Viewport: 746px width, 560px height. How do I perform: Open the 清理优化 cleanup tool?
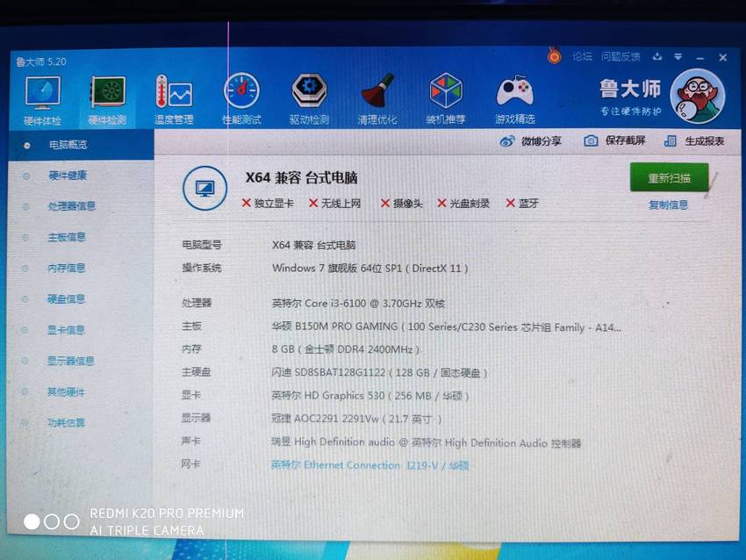[x=377, y=99]
